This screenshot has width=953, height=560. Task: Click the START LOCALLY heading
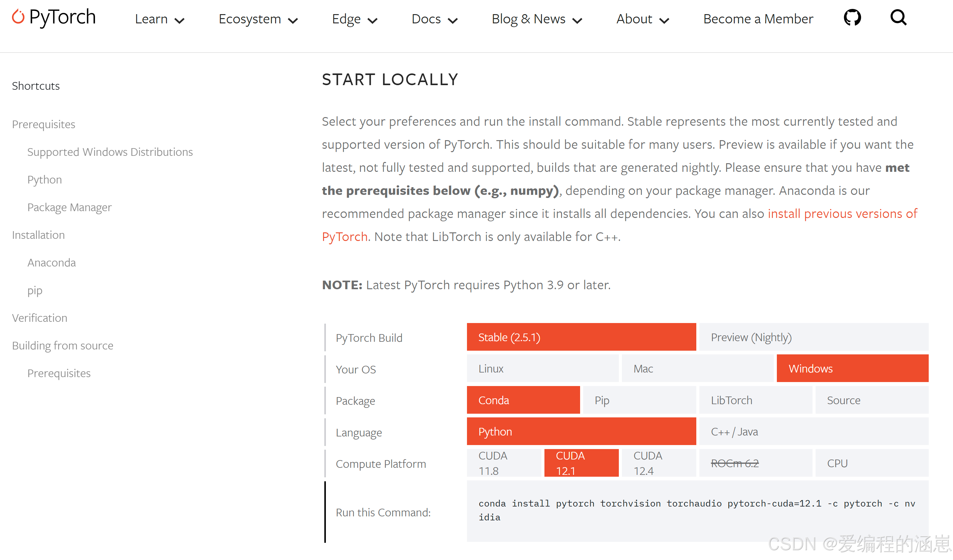pyautogui.click(x=390, y=79)
